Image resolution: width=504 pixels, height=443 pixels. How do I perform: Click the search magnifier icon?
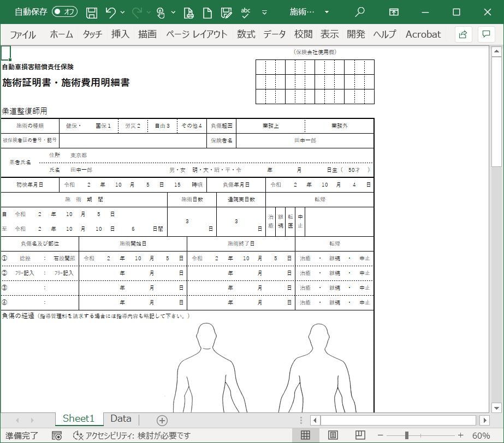(360, 12)
